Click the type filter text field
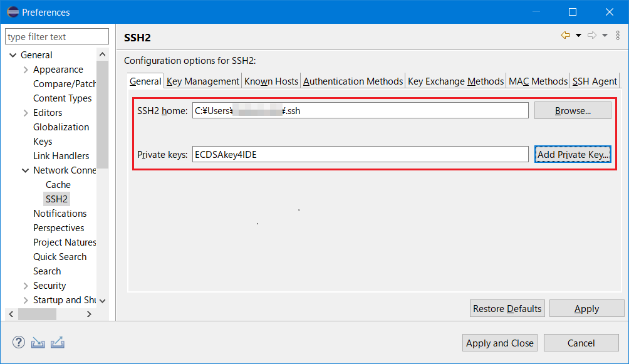 click(x=56, y=36)
